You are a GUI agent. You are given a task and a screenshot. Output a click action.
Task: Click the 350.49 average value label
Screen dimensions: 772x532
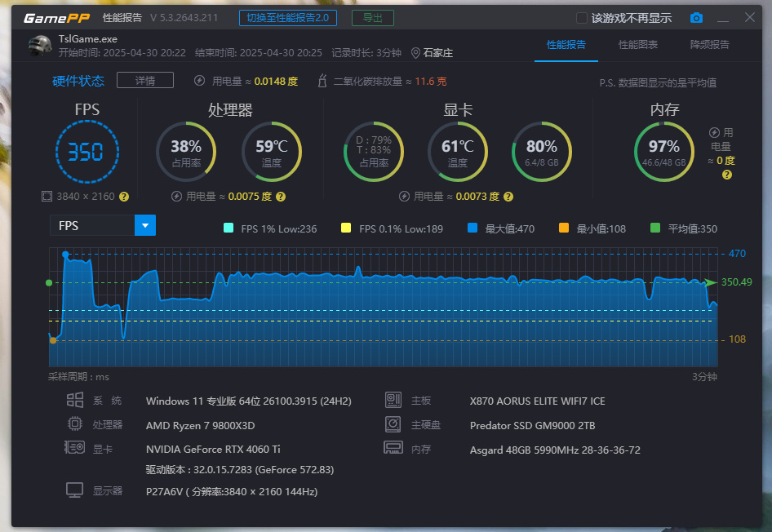[737, 282]
